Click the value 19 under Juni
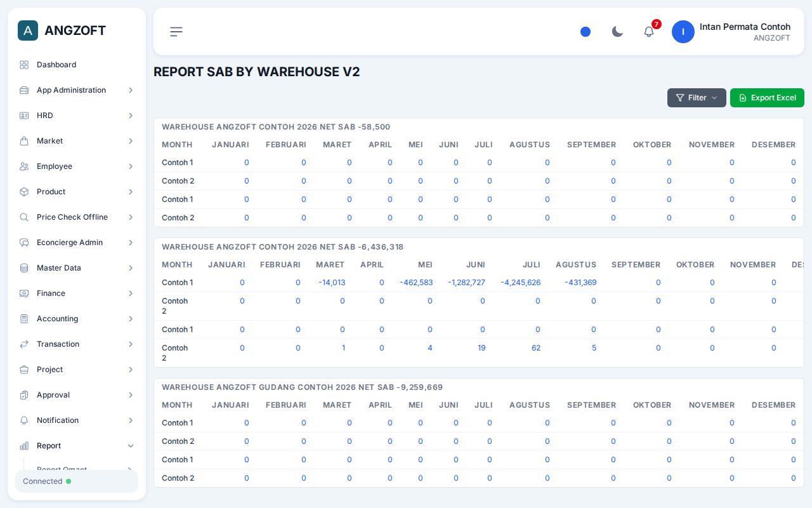The height and width of the screenshot is (508, 812). [x=481, y=348]
